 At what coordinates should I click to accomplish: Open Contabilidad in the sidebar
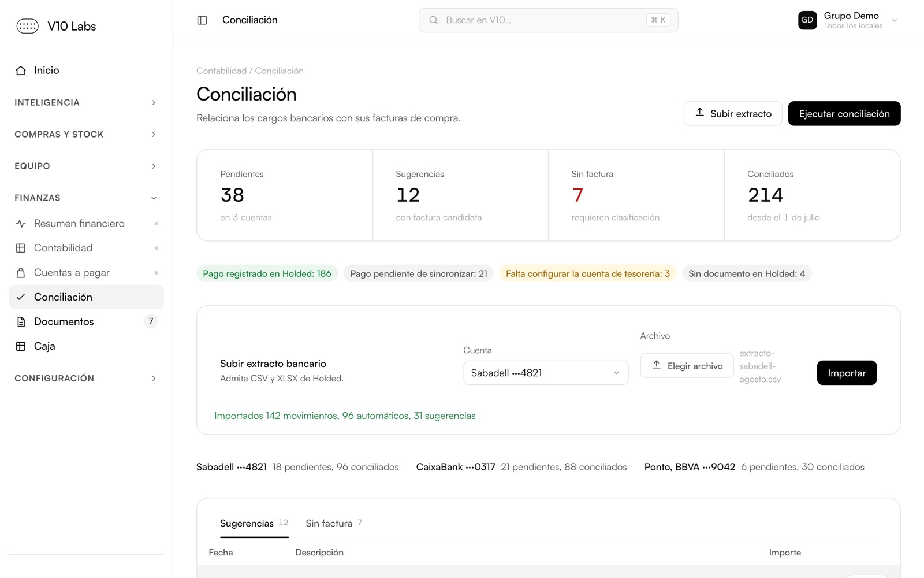point(86,248)
